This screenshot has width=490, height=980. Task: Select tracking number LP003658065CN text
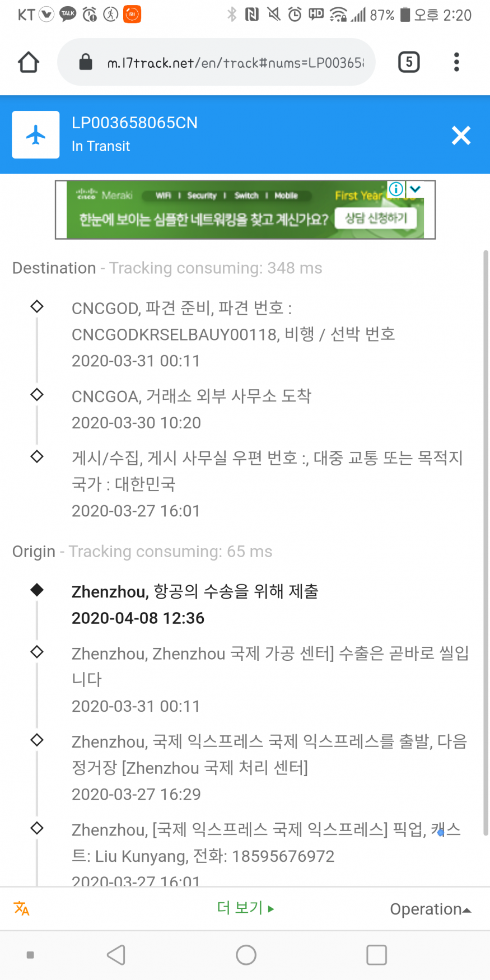(134, 123)
